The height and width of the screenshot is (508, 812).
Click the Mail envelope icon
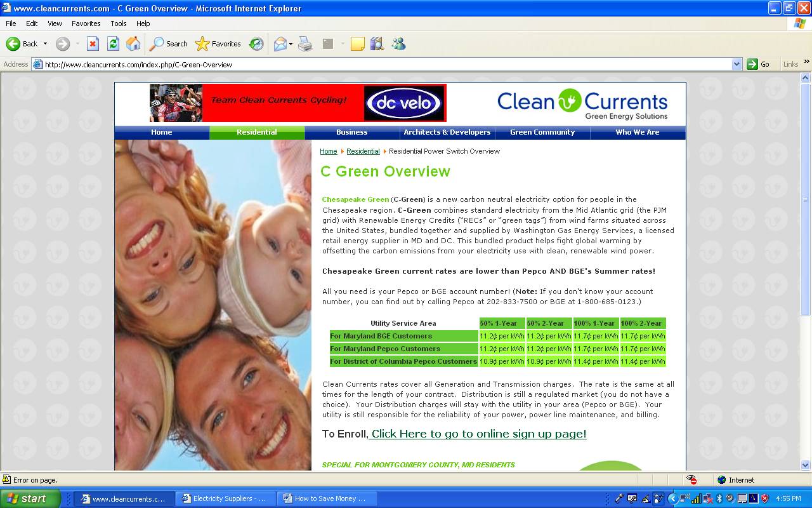point(280,44)
